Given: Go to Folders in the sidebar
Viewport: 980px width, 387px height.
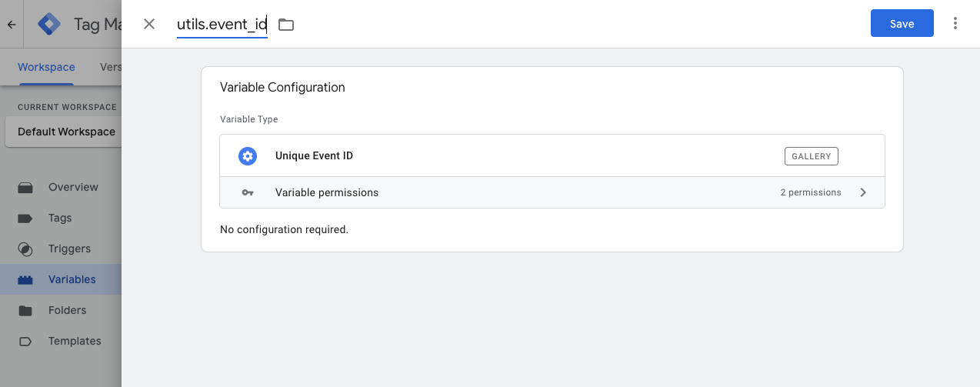Looking at the screenshot, I should pyautogui.click(x=67, y=310).
